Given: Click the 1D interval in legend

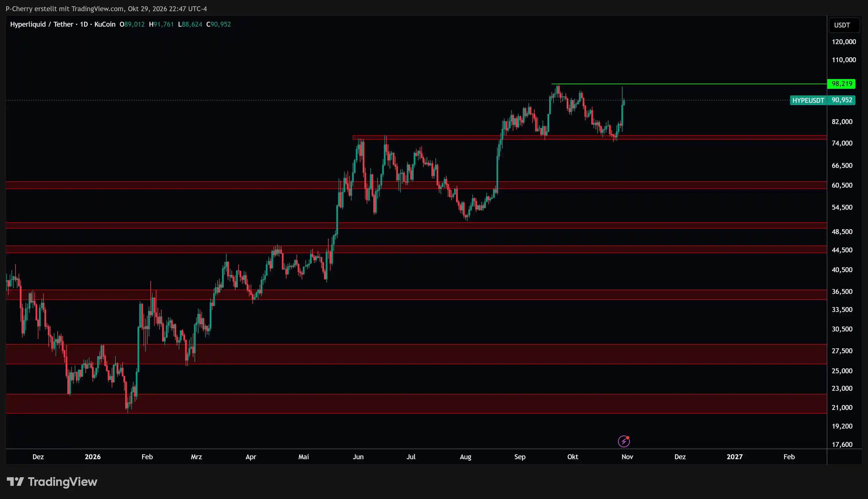Looking at the screenshot, I should pyautogui.click(x=84, y=24).
